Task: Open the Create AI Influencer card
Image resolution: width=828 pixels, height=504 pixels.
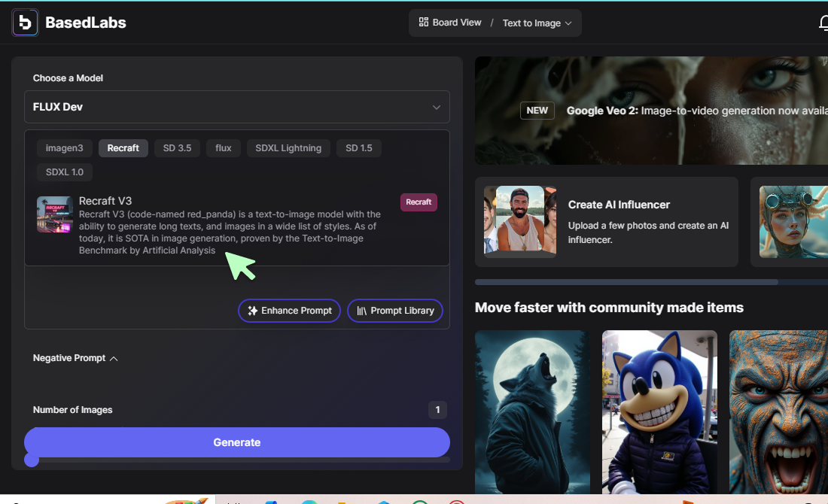Action: point(606,222)
